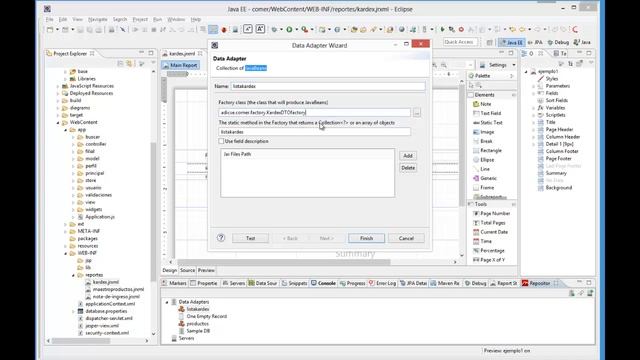Click Finish in Data Adapter Wizard
Image resolution: width=640 pixels, height=360 pixels.
(x=366, y=238)
